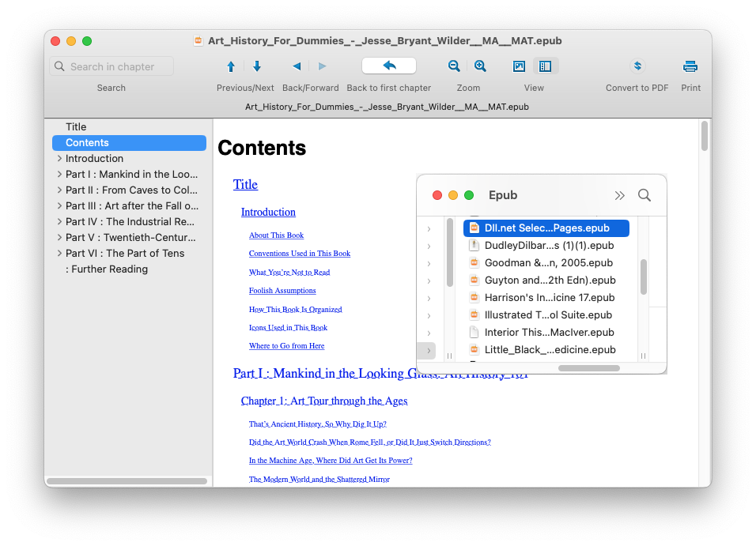This screenshot has height=546, width=756.
Task: Expand the Introduction chapter in sidebar
Action: [59, 159]
